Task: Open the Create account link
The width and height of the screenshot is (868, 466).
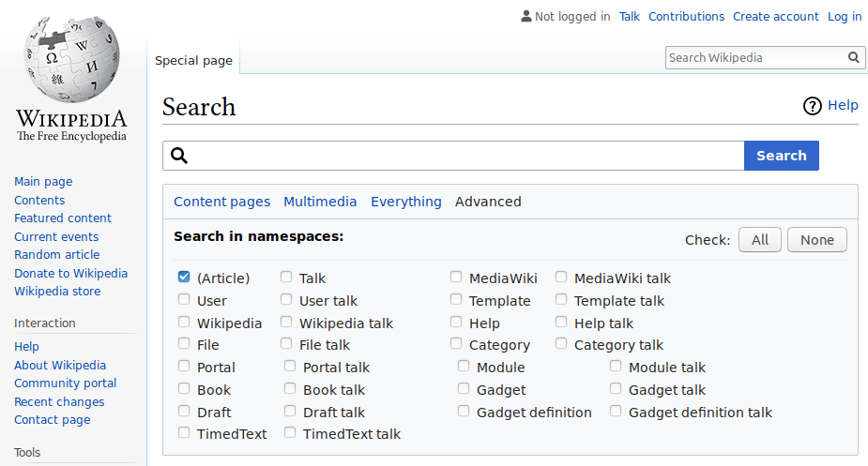Action: 775,16
